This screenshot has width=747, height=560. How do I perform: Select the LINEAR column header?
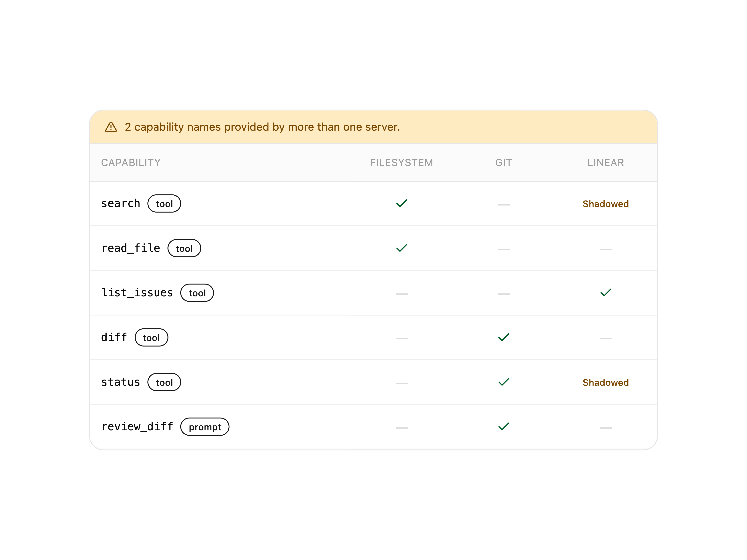point(606,163)
